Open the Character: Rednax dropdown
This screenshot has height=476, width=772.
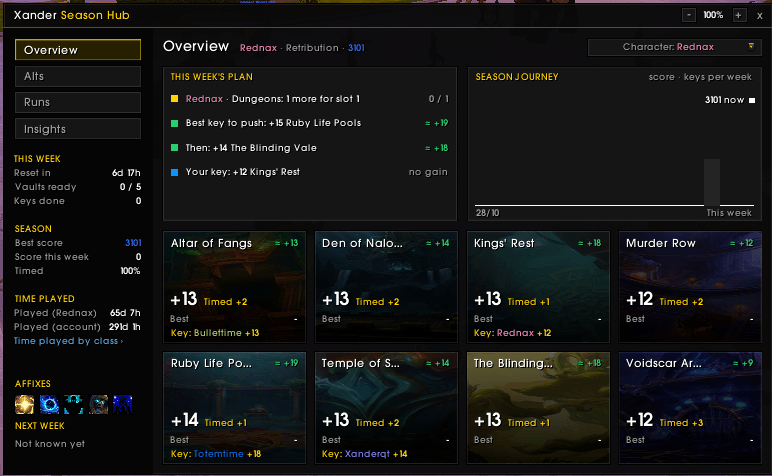(x=675, y=47)
